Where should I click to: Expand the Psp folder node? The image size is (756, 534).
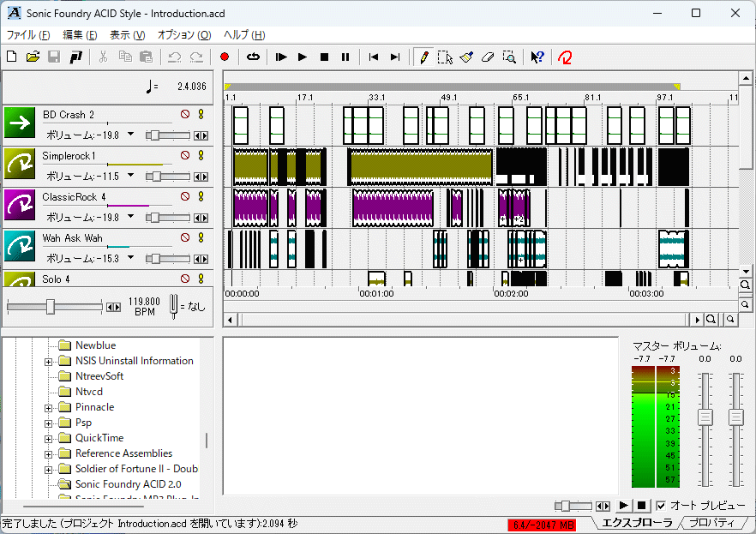point(48,423)
